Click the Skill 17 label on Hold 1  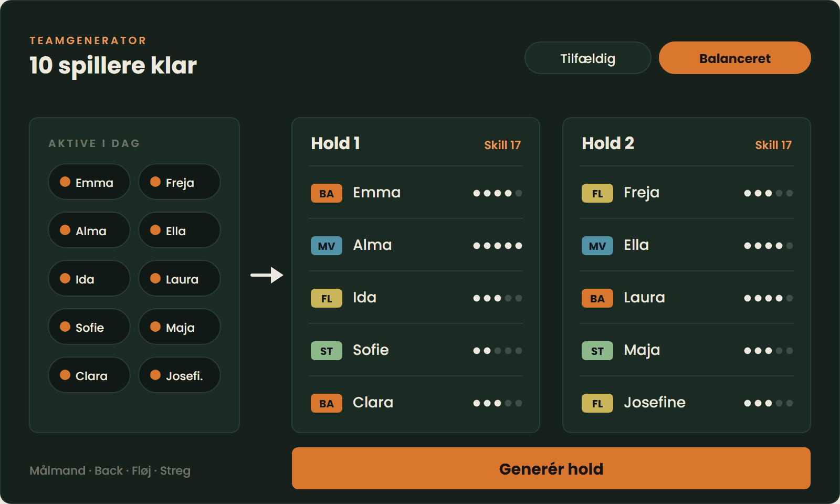[502, 145]
